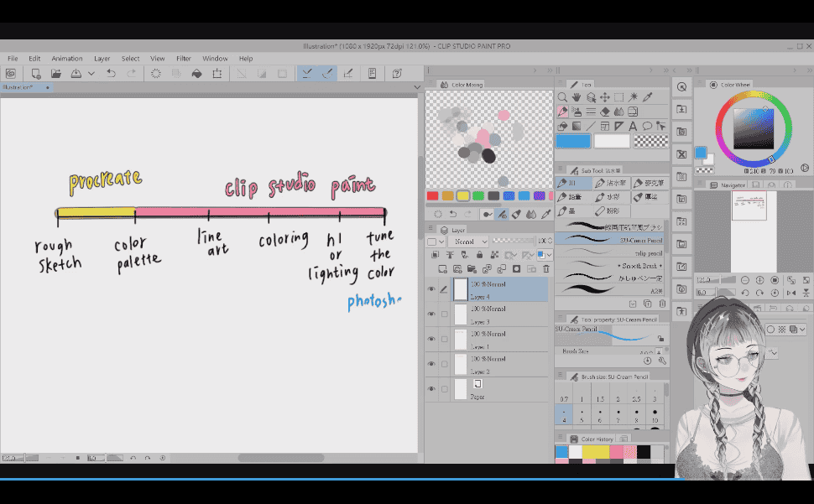Hide Layer 1 with its eye icon

(431, 339)
